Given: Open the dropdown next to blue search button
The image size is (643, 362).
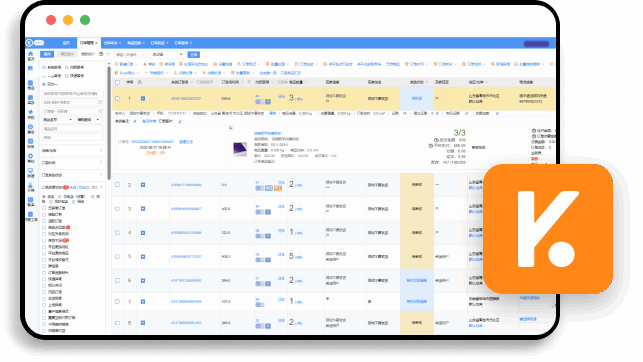Looking at the screenshot, I should tap(167, 55).
